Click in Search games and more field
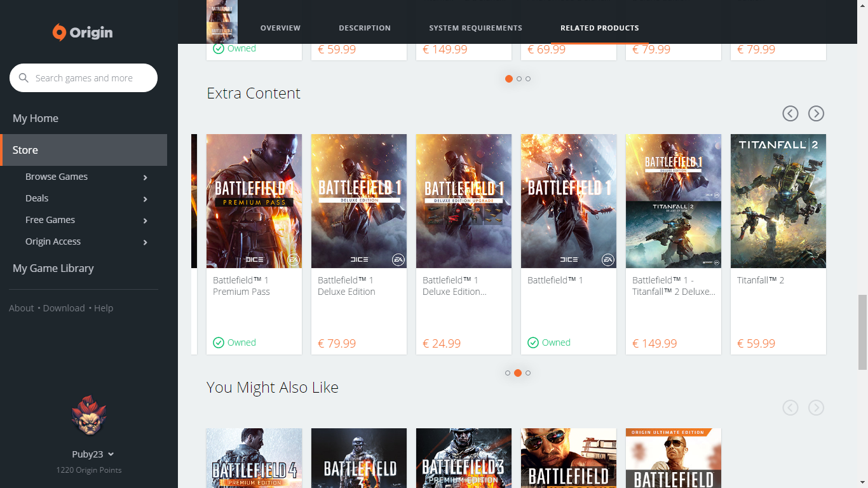Viewport: 868px width, 488px height. (x=83, y=78)
